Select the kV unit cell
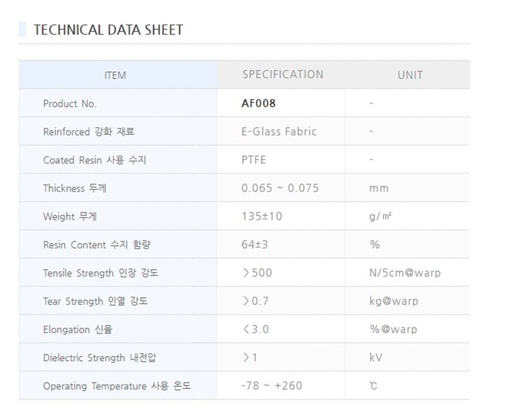The height and width of the screenshot is (420, 505). (376, 357)
